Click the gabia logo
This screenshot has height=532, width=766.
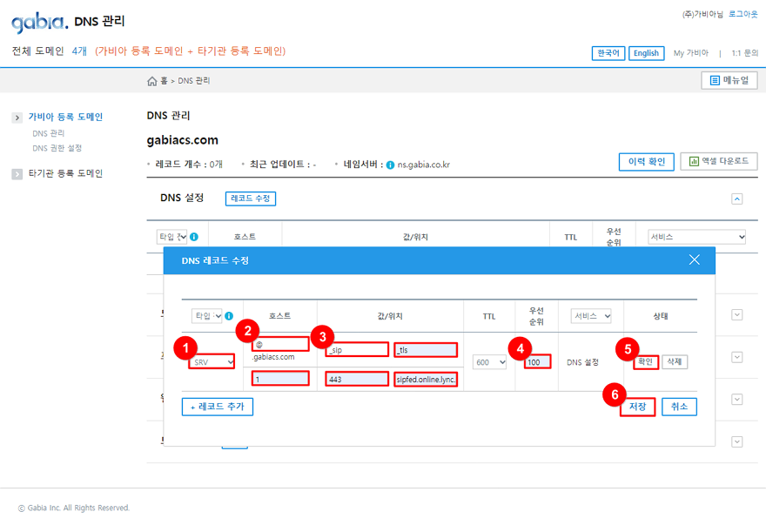pos(39,23)
